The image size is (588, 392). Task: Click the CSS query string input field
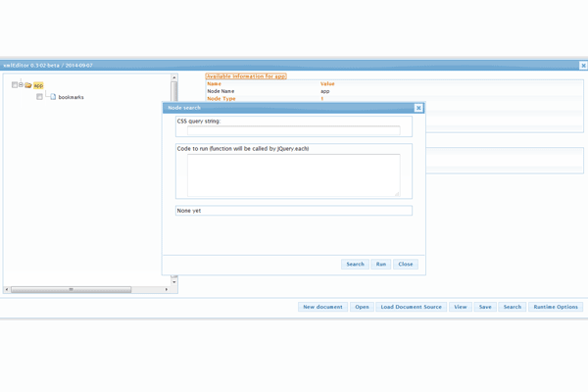tap(294, 130)
